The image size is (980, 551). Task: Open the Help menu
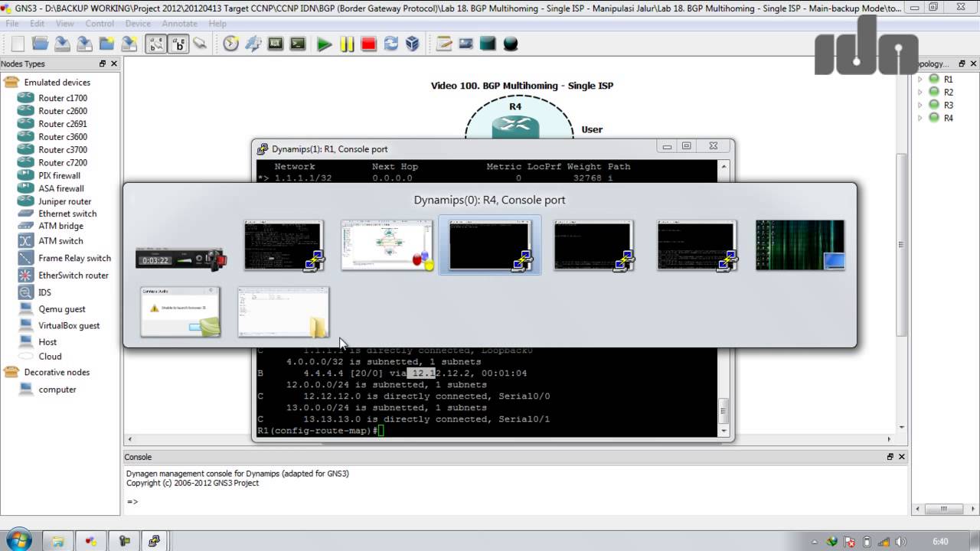pos(217,24)
